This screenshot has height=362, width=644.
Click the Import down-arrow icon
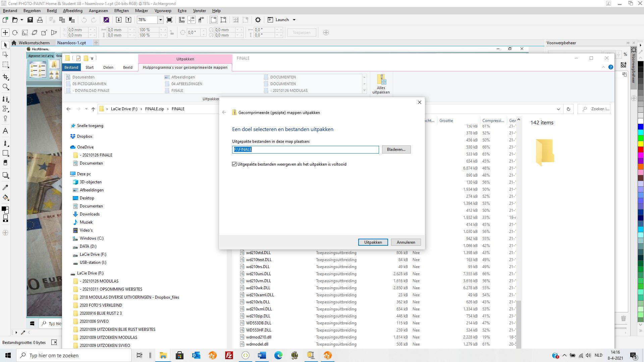coord(118,20)
